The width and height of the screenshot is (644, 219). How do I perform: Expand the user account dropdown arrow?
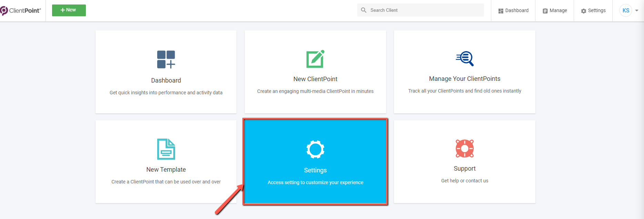pyautogui.click(x=637, y=10)
